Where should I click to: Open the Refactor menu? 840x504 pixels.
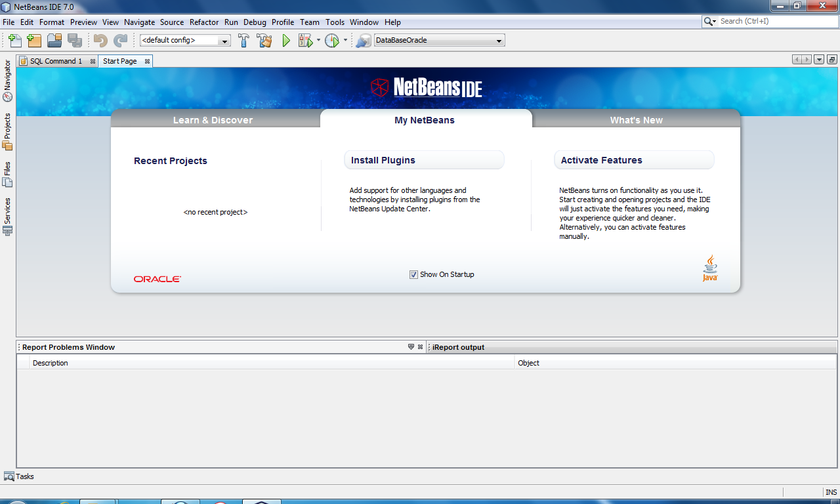tap(203, 22)
